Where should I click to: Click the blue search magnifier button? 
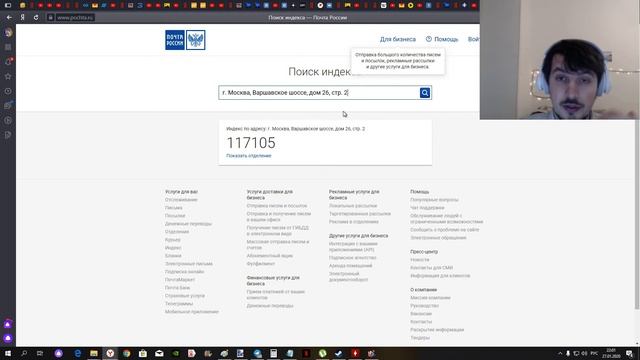coord(424,93)
